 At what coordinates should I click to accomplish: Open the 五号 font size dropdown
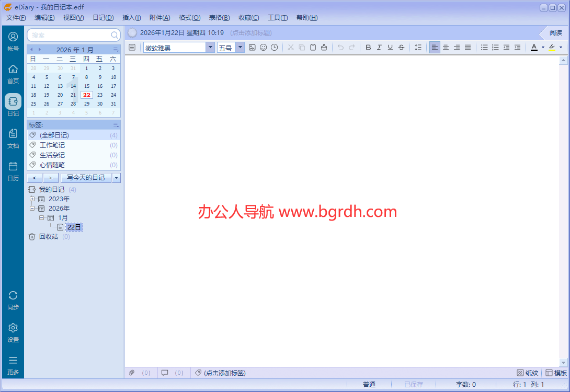pyautogui.click(x=240, y=47)
